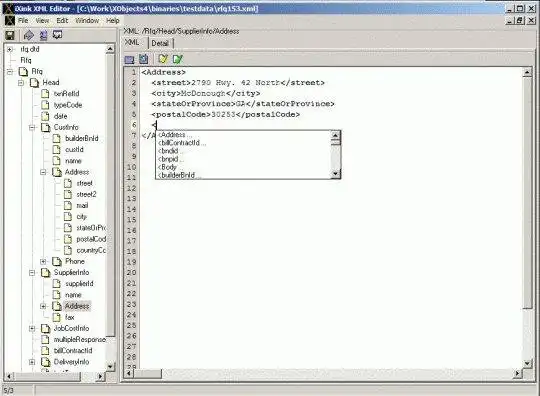Click the document icon beside builderBnId
Image resolution: width=540 pixels, height=396 pixels.
(56, 138)
